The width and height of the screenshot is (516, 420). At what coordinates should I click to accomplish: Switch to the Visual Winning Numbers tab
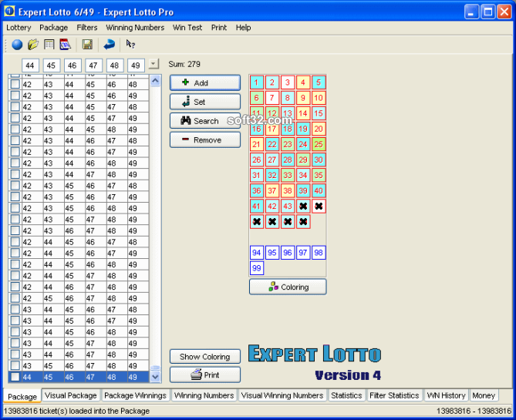point(282,395)
